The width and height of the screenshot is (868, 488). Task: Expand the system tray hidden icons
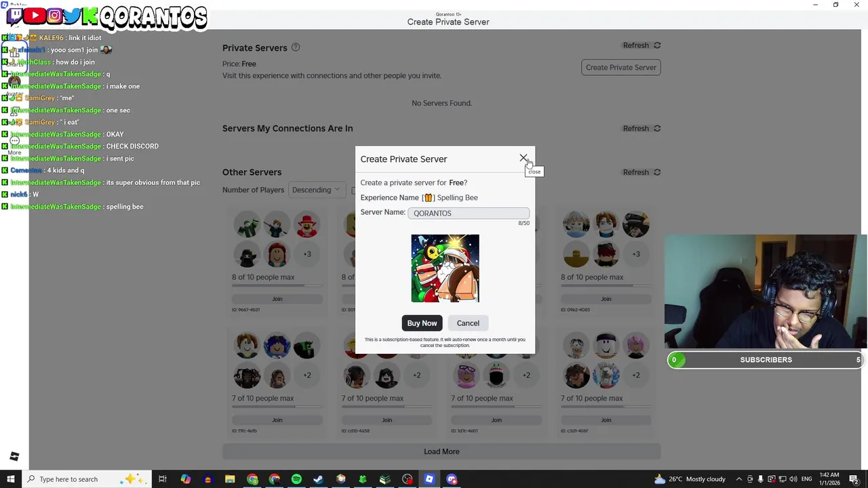(x=739, y=479)
